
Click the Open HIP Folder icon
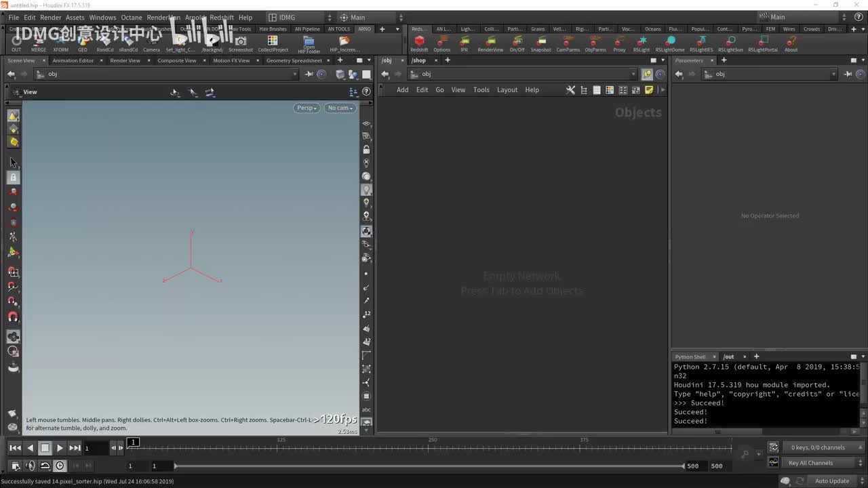click(309, 41)
